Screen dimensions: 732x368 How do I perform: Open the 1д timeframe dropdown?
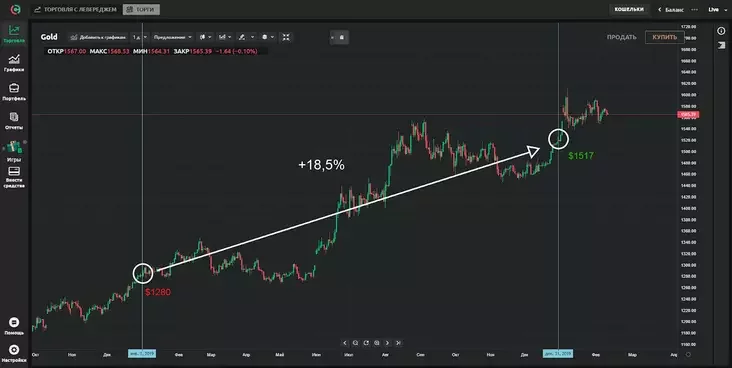click(x=139, y=37)
